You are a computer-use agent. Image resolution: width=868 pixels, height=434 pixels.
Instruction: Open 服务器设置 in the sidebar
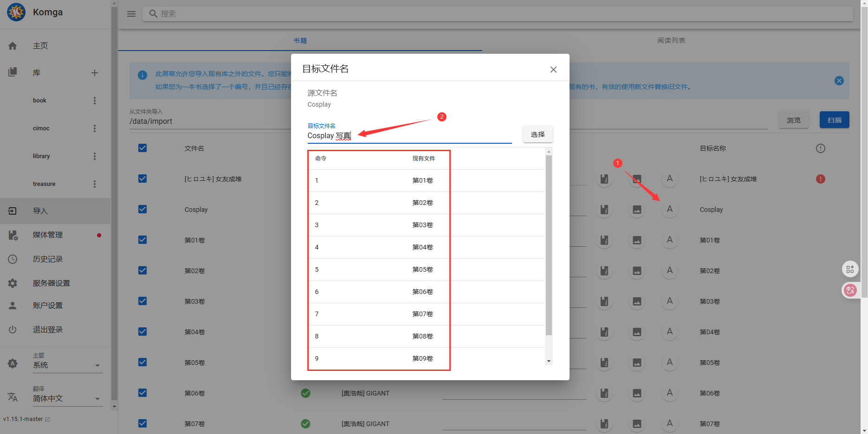click(51, 283)
